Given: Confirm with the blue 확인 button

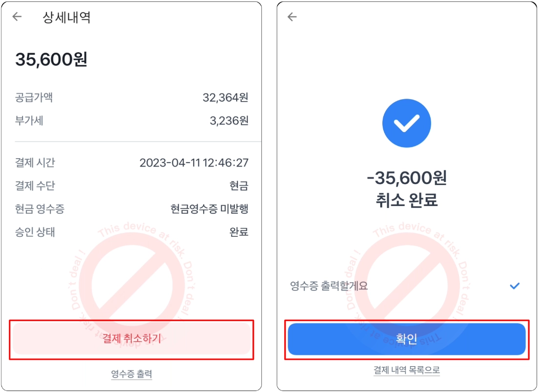Looking at the screenshot, I should pos(406,339).
